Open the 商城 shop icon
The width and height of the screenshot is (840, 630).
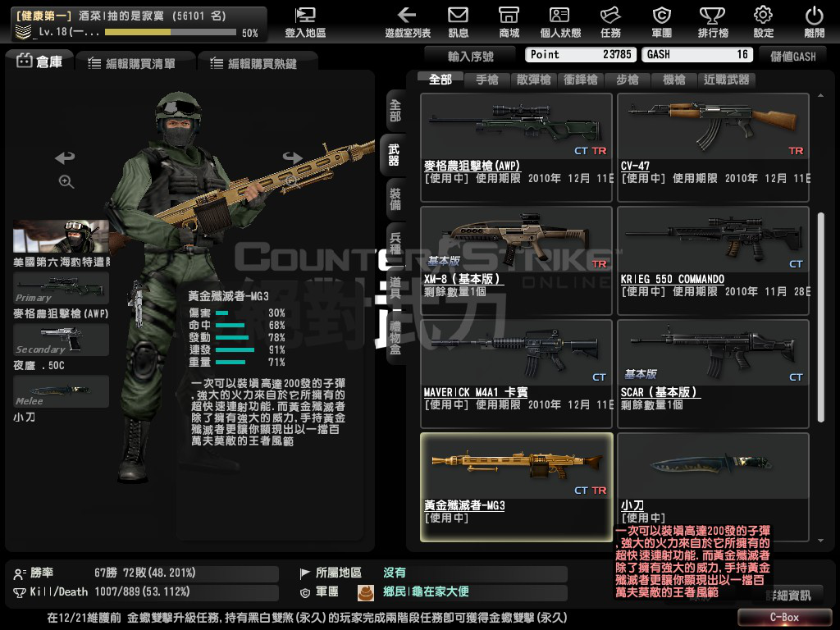(x=509, y=22)
